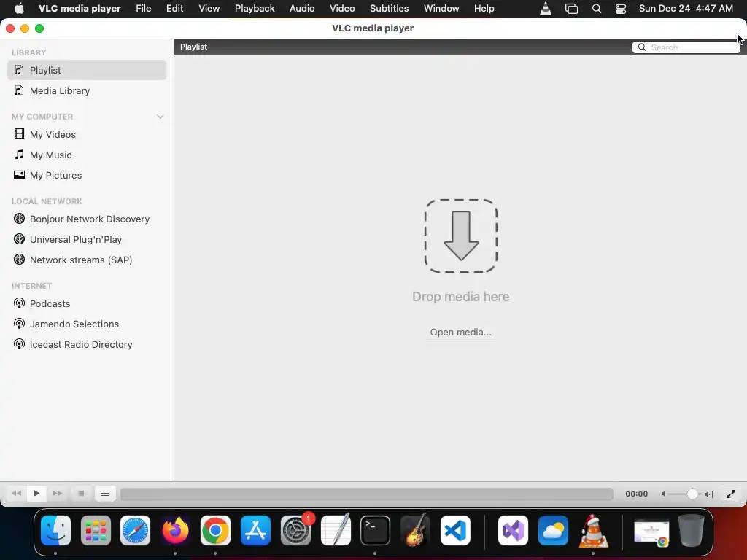Select Bonjour Network Discovery
Viewport: 747px width, 560px height.
click(87, 219)
